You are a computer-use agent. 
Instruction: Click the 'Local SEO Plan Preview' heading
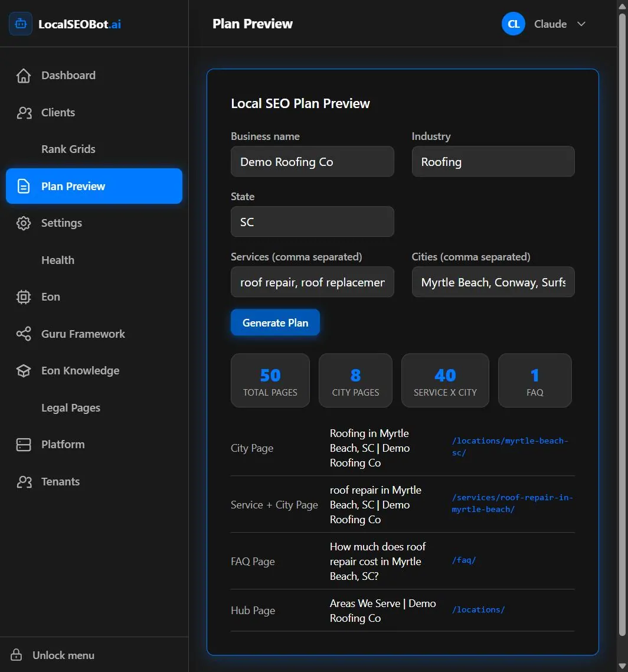coord(300,104)
